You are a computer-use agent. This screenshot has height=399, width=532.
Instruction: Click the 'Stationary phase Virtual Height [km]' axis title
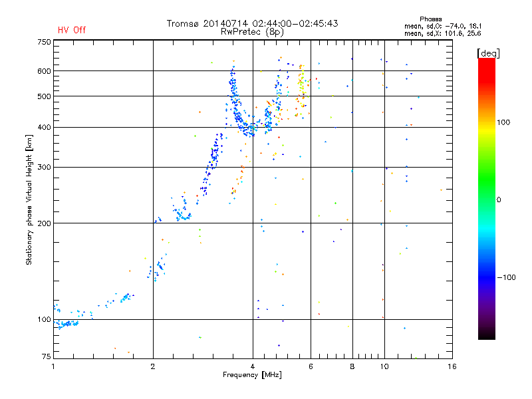29,199
